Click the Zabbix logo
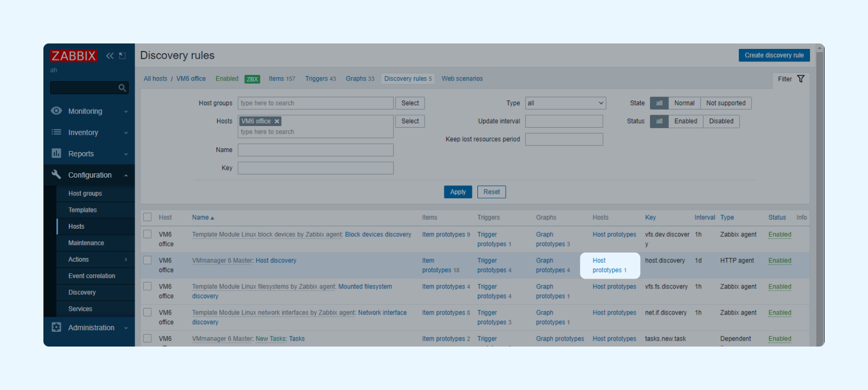The width and height of the screenshot is (868, 390). 73,56
